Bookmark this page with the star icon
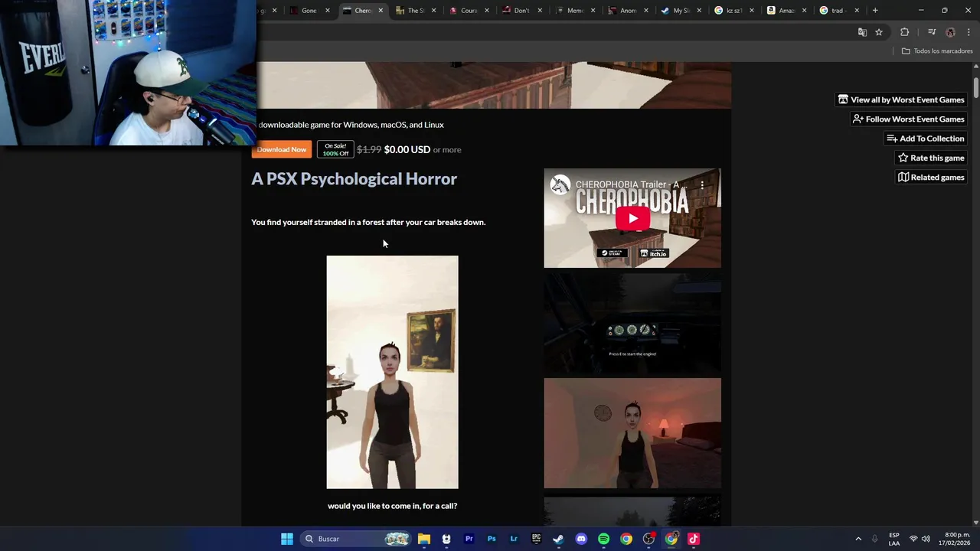Viewport: 980px width, 551px height. tap(879, 32)
